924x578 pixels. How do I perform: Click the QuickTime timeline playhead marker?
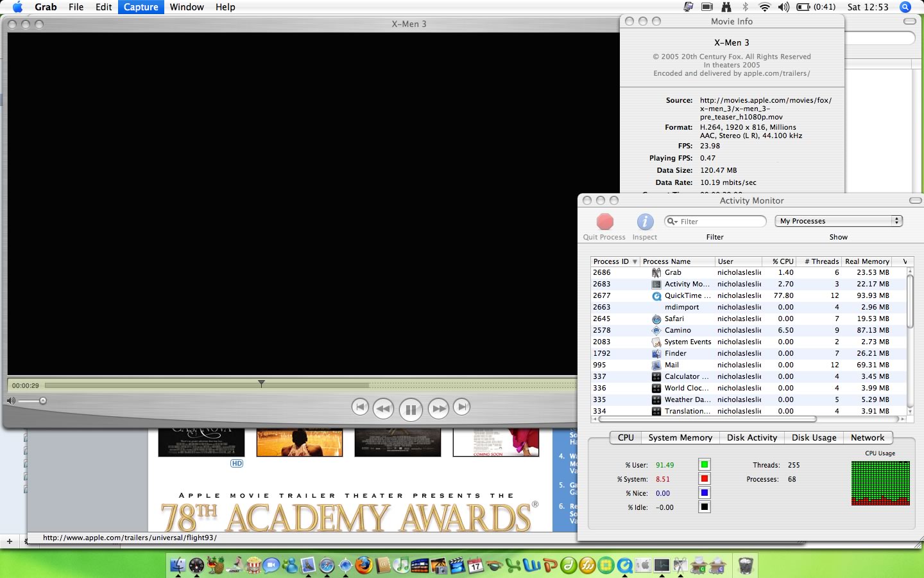pos(261,383)
